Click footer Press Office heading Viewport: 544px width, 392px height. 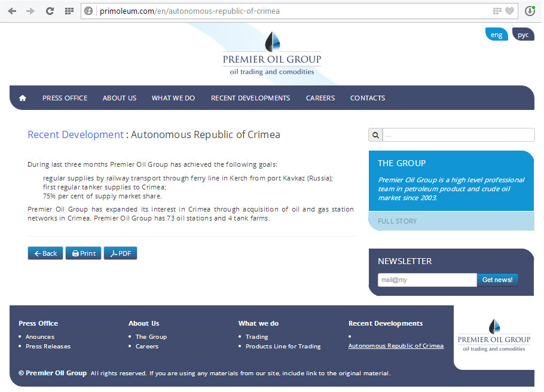(38, 323)
